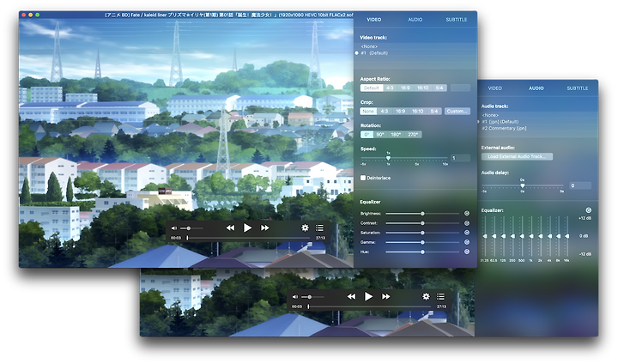
Task: Mute audio in front window control bar
Action: click(173, 228)
